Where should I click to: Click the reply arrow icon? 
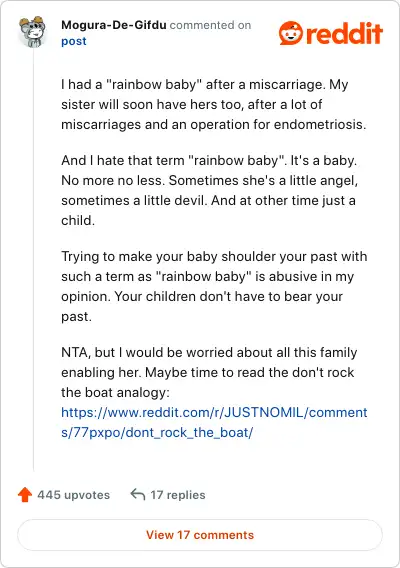click(138, 494)
